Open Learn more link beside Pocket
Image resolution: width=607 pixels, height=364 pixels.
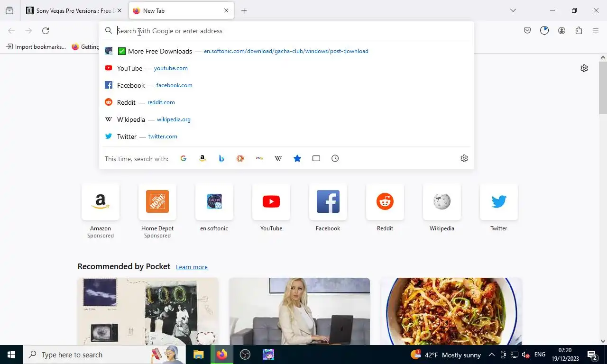coord(192,267)
